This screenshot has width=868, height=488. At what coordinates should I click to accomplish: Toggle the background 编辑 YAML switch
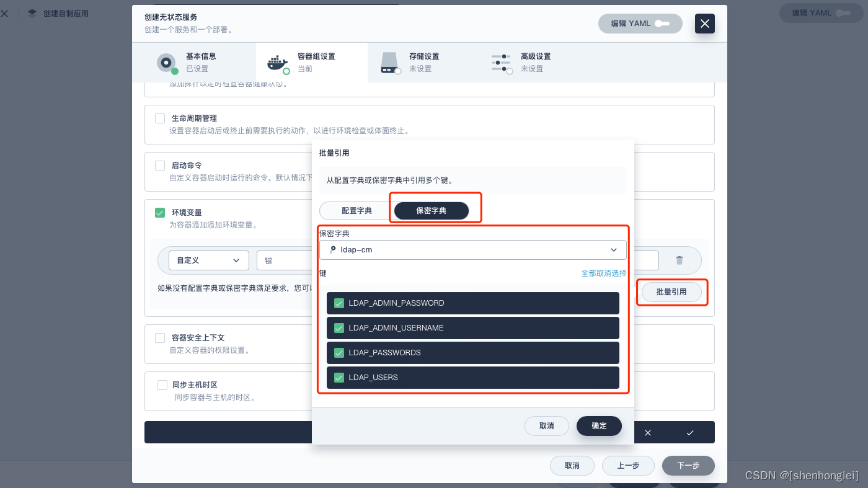843,13
